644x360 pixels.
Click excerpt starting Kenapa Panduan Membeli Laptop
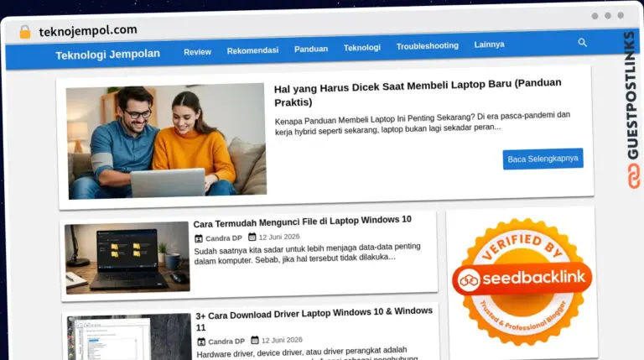pyautogui.click(x=423, y=123)
